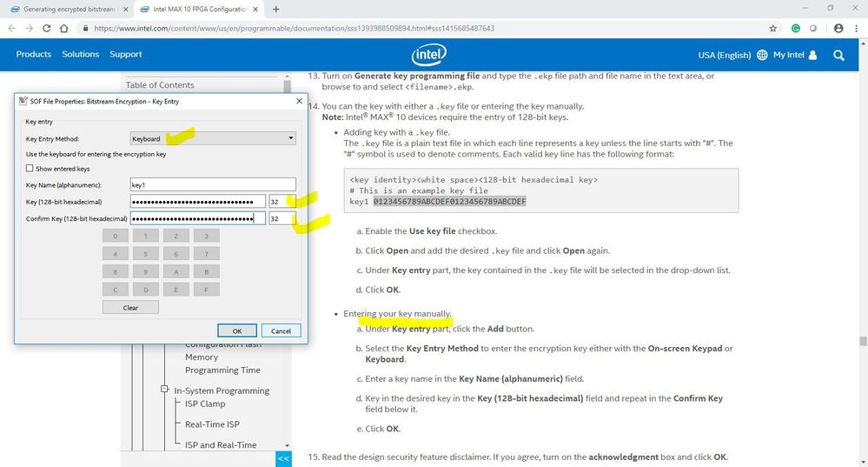Toggle Show entered keys checkbox
Viewport: 868px width, 467px height.
coord(30,169)
